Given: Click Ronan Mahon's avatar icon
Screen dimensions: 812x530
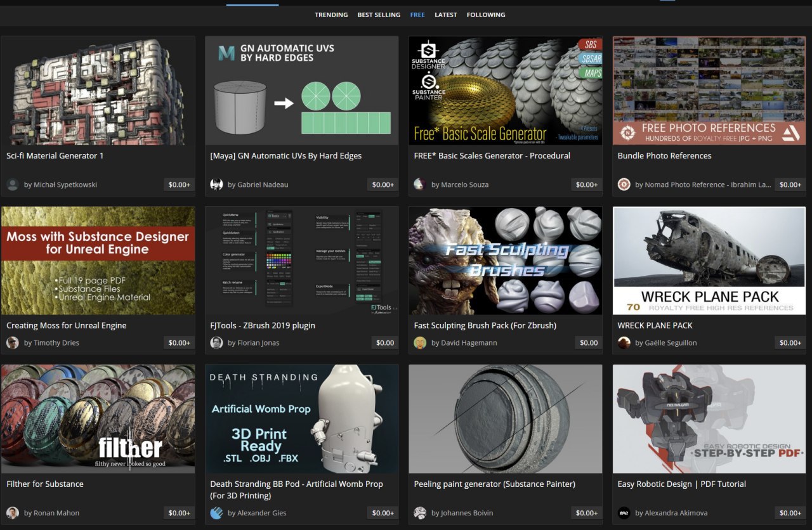Looking at the screenshot, I should (x=13, y=513).
